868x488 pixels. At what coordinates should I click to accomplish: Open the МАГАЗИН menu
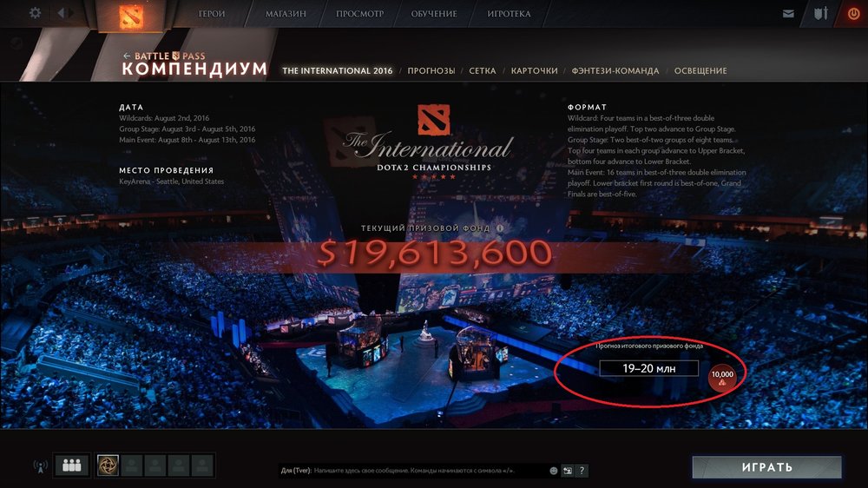(x=286, y=14)
